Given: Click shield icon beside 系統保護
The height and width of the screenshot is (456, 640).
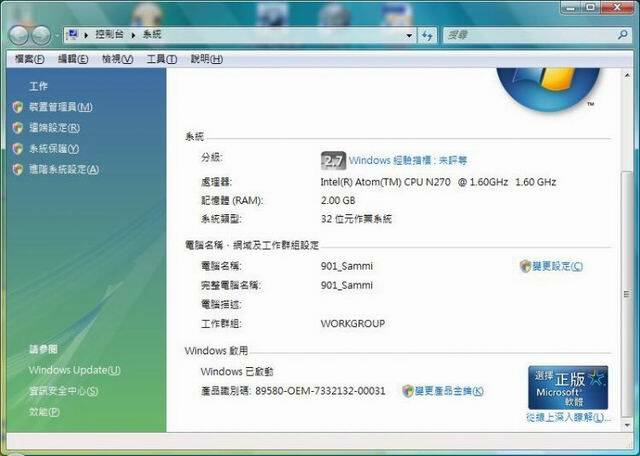Looking at the screenshot, I should pos(18,149).
